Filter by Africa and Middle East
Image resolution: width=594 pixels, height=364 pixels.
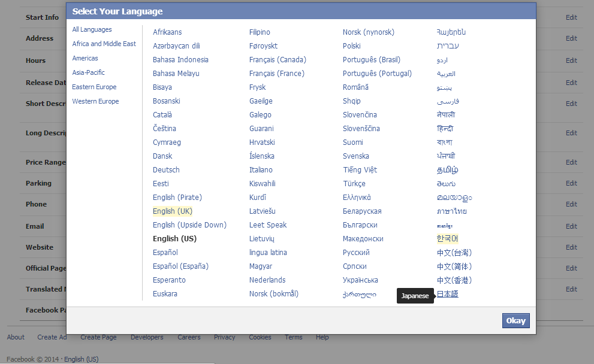tap(104, 44)
